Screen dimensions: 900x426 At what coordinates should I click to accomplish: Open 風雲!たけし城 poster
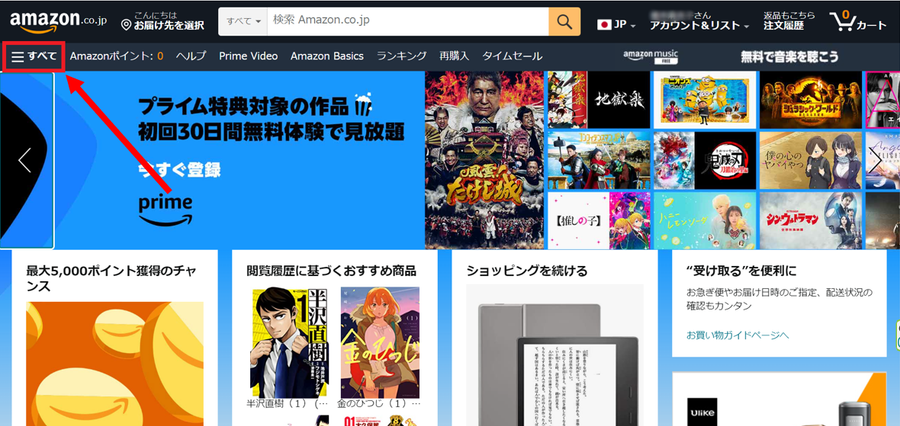pyautogui.click(x=484, y=160)
